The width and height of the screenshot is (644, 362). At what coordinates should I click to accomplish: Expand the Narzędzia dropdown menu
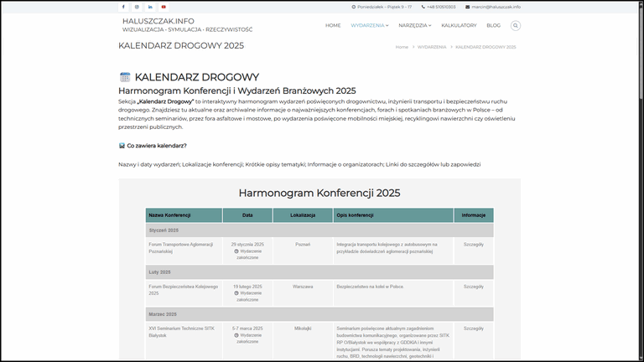pos(414,25)
